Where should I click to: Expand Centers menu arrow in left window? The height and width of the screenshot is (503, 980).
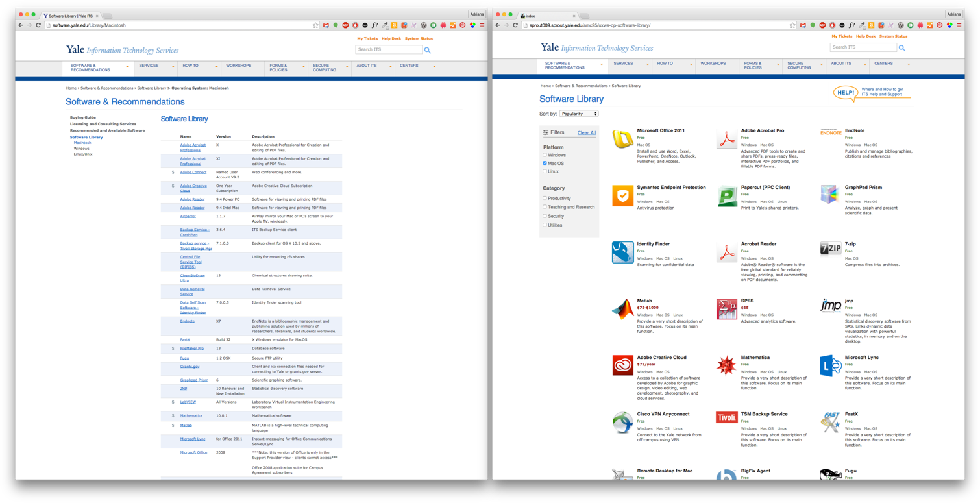[434, 67]
